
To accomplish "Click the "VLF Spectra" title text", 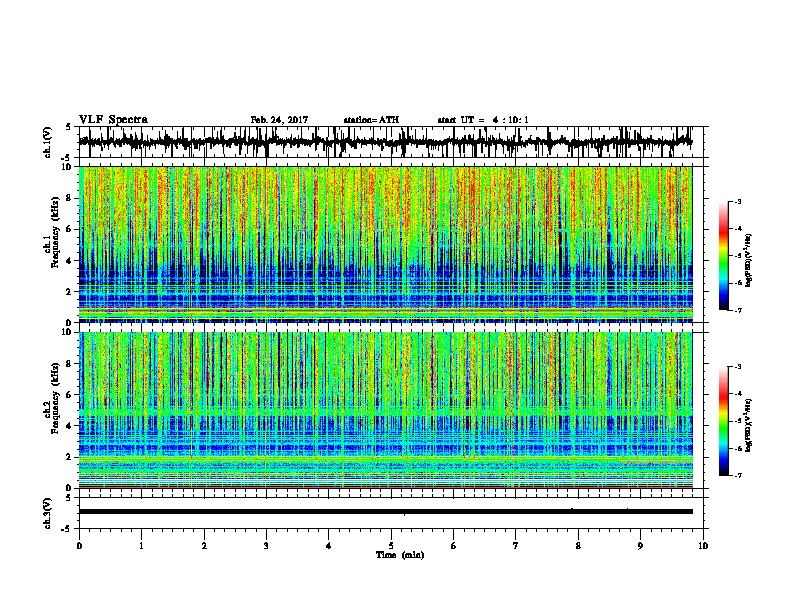I will (x=113, y=120).
